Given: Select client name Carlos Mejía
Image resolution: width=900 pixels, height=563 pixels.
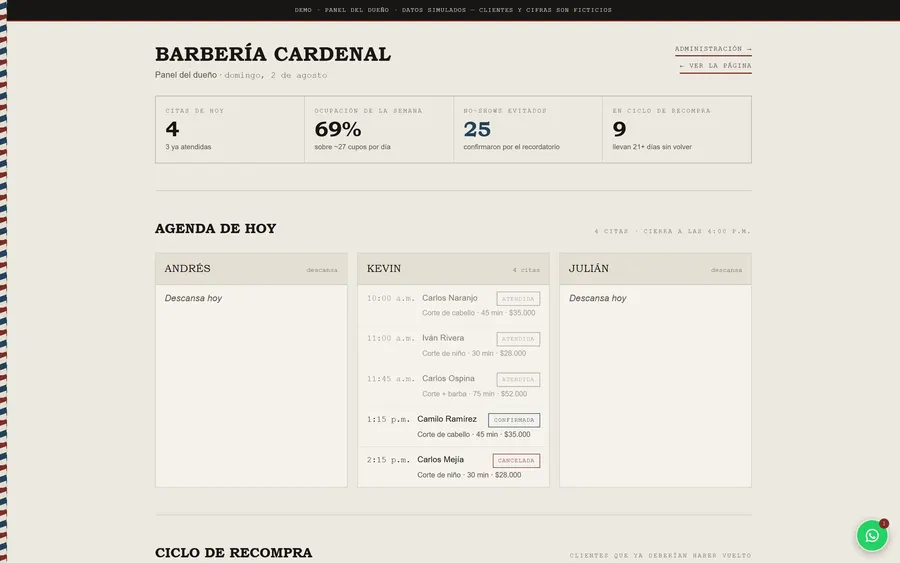Looking at the screenshot, I should pyautogui.click(x=440, y=459).
